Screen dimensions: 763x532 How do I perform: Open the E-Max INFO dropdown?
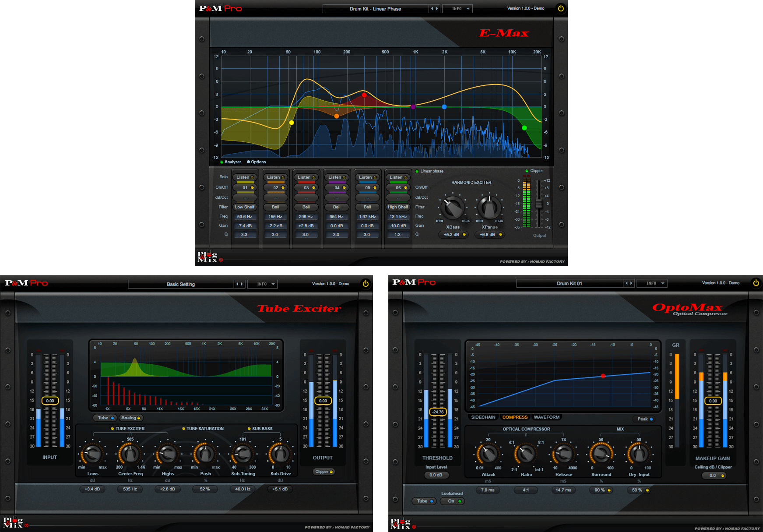(x=457, y=9)
